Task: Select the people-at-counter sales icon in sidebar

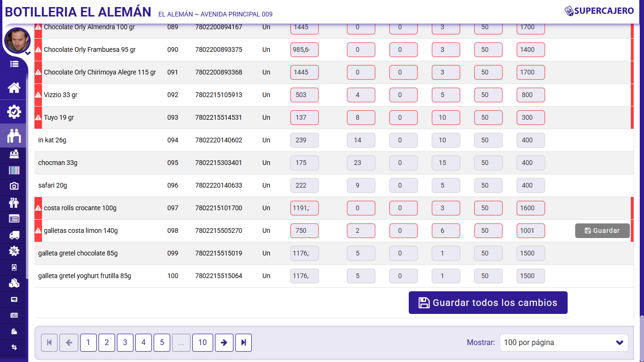Action: (x=14, y=136)
